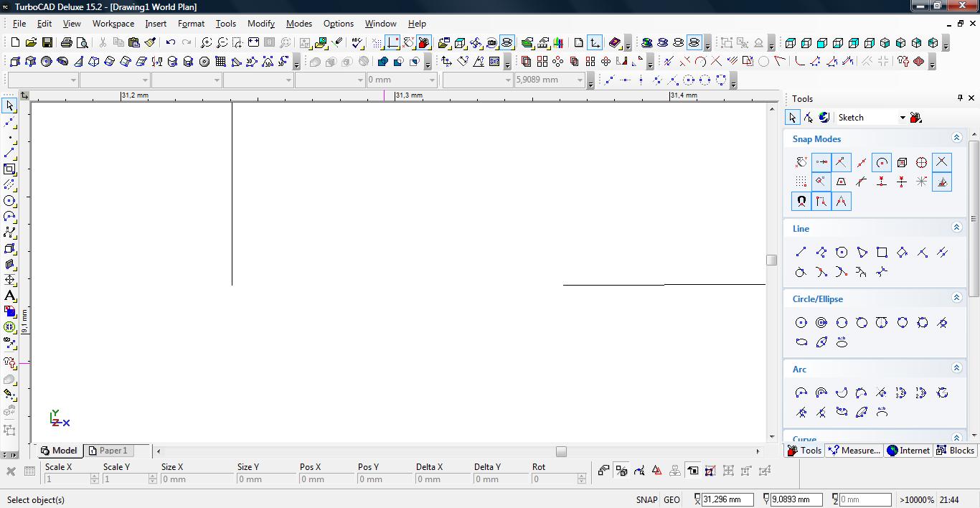
Task: Click the Zoom In magnifier icon
Action: [207, 43]
